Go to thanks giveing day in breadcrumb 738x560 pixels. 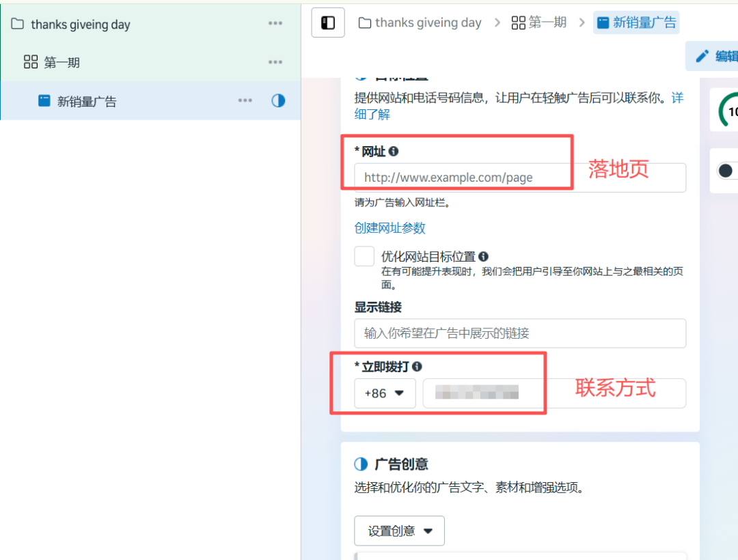pyautogui.click(x=420, y=23)
